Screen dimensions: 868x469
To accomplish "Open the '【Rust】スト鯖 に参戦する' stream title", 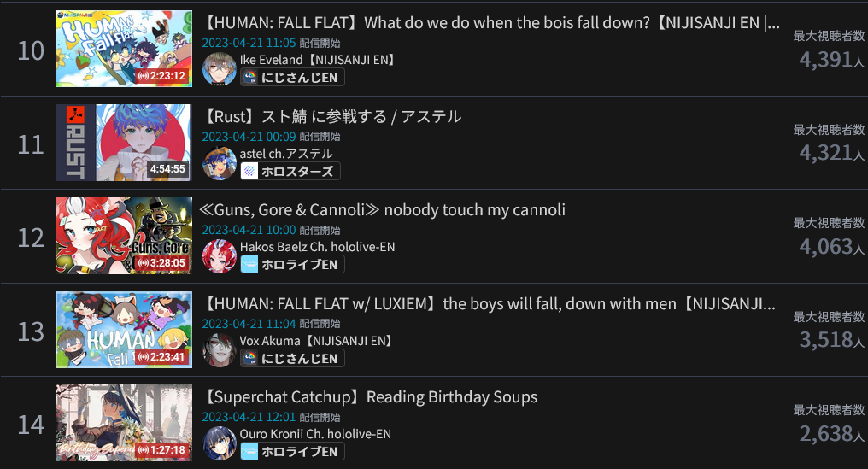I will [x=331, y=116].
